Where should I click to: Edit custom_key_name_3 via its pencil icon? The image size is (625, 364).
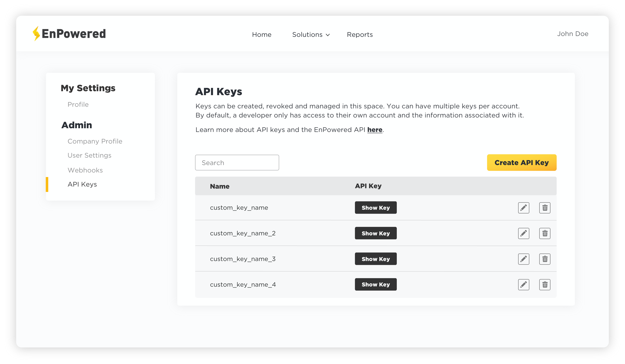524,259
